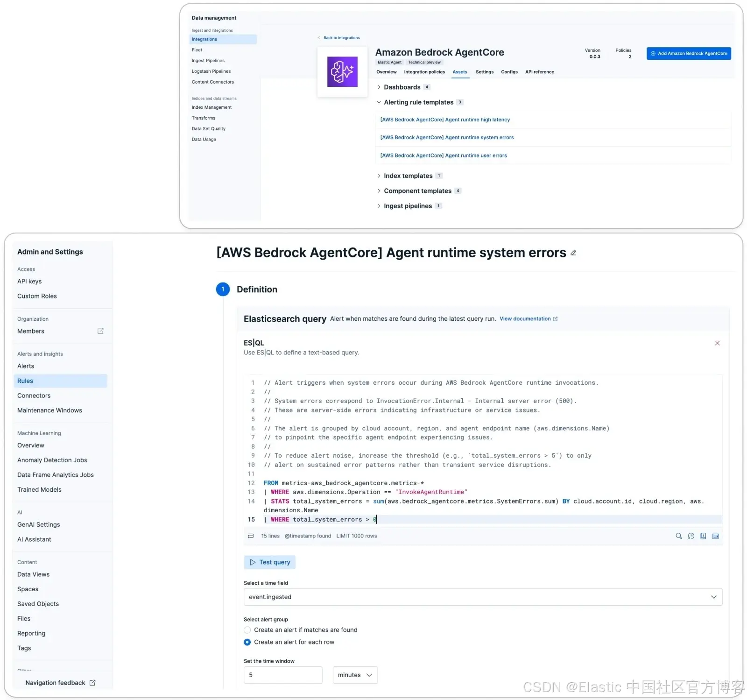Open the minutes time unit dropdown
The height and width of the screenshot is (700, 747).
(355, 675)
